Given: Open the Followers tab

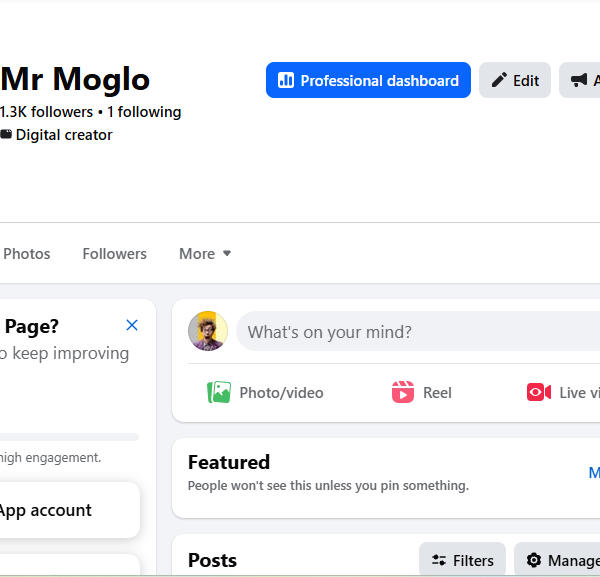Looking at the screenshot, I should click(x=114, y=254).
